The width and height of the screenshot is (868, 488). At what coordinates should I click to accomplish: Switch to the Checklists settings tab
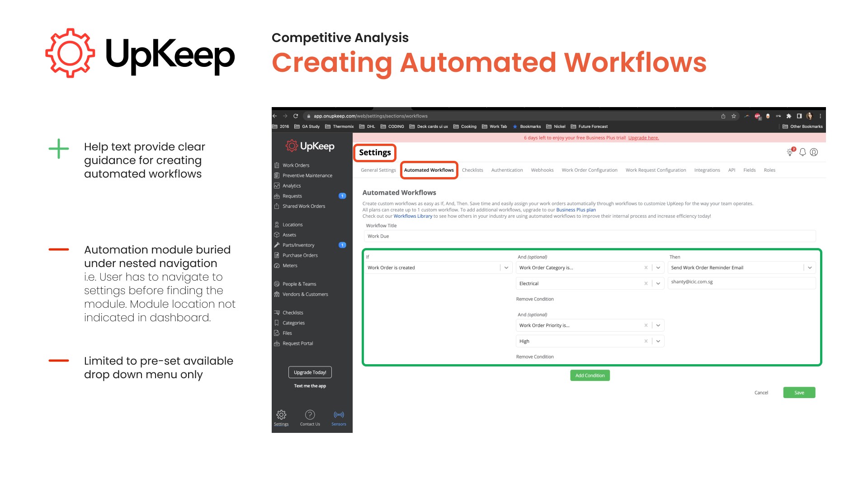472,170
